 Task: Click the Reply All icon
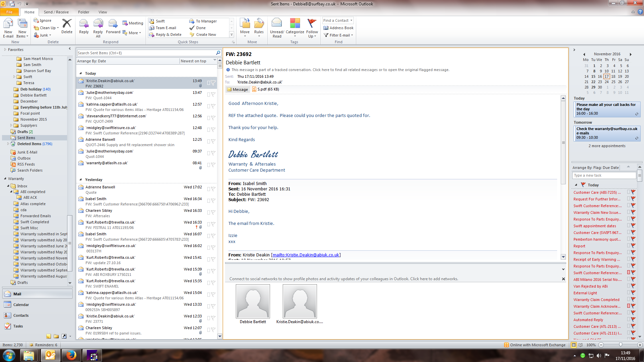point(98,24)
